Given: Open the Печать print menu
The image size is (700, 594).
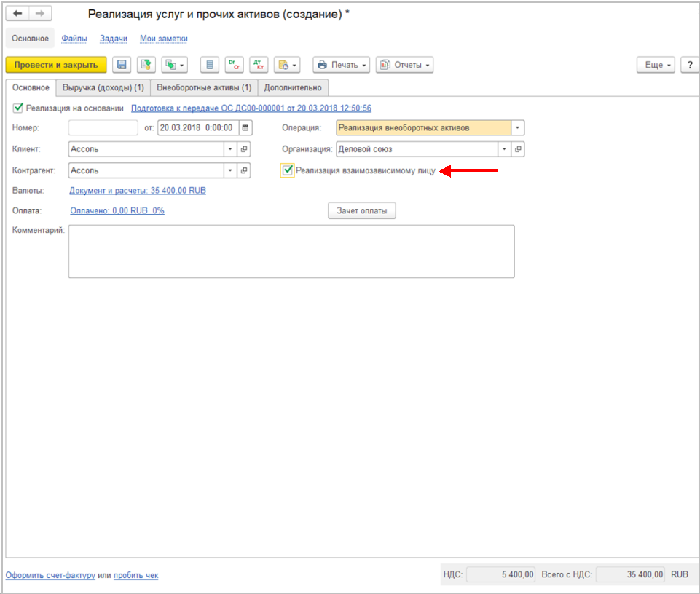Looking at the screenshot, I should pyautogui.click(x=341, y=65).
